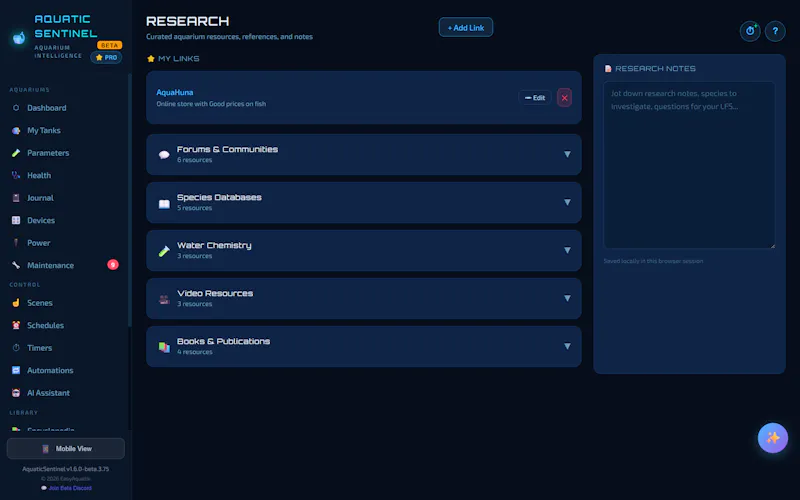
Task: Click the Scenes hand icon
Action: point(16,303)
